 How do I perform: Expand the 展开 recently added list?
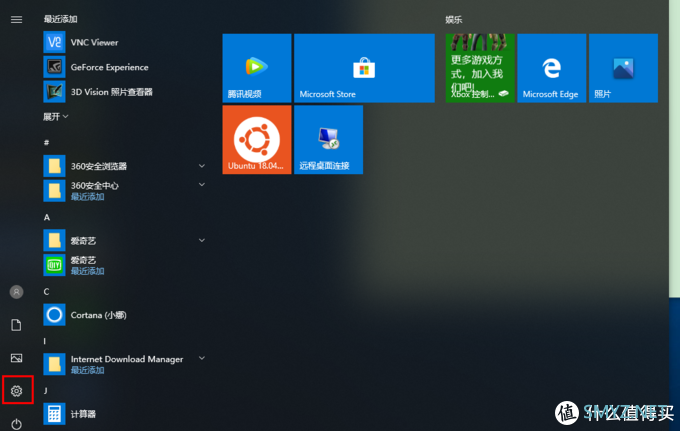coord(56,117)
